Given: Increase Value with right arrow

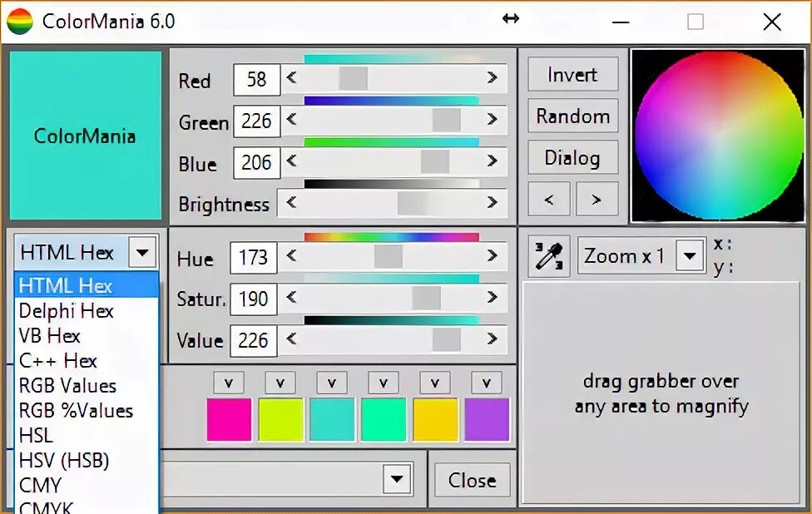Looking at the screenshot, I should click(492, 339).
